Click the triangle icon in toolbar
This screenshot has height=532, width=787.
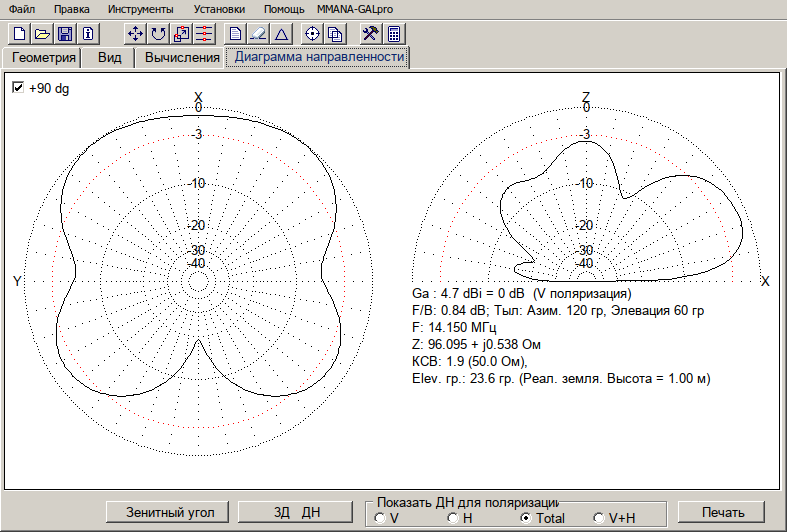[x=282, y=33]
